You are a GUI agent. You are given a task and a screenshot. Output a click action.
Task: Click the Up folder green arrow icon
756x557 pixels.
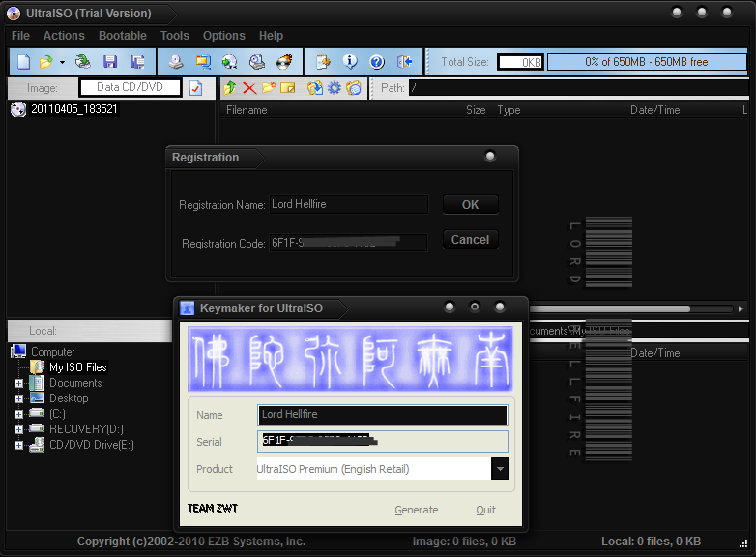click(x=230, y=88)
